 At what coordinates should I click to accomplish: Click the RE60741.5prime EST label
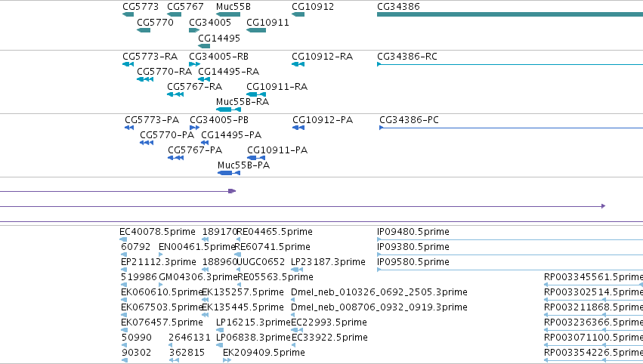pyautogui.click(x=272, y=247)
